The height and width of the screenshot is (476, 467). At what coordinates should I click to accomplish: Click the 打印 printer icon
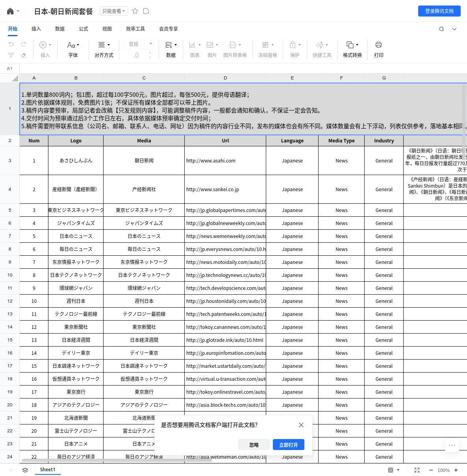379,45
